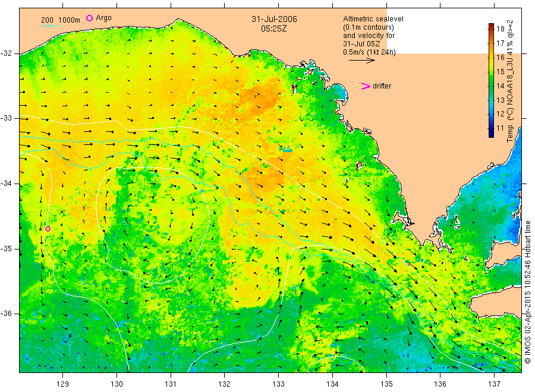The height and width of the screenshot is (392, 535).
Task: Click the magenta Argo circle in the legend
Action: pyautogui.click(x=89, y=18)
